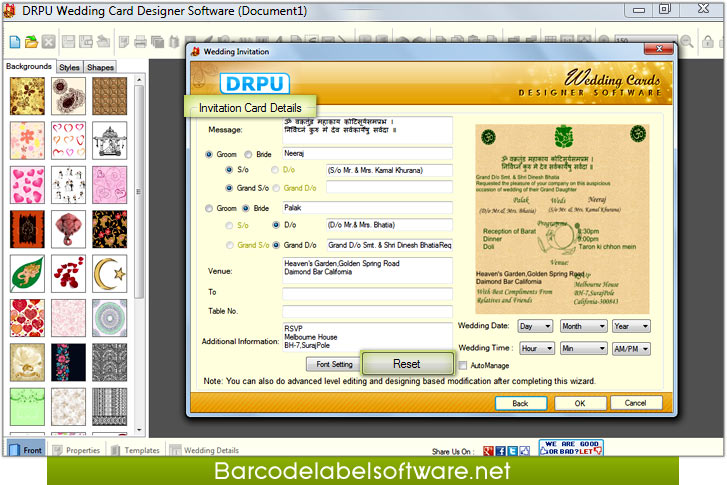
Task: Open the Wedding Date Year dropdown
Action: (631, 326)
